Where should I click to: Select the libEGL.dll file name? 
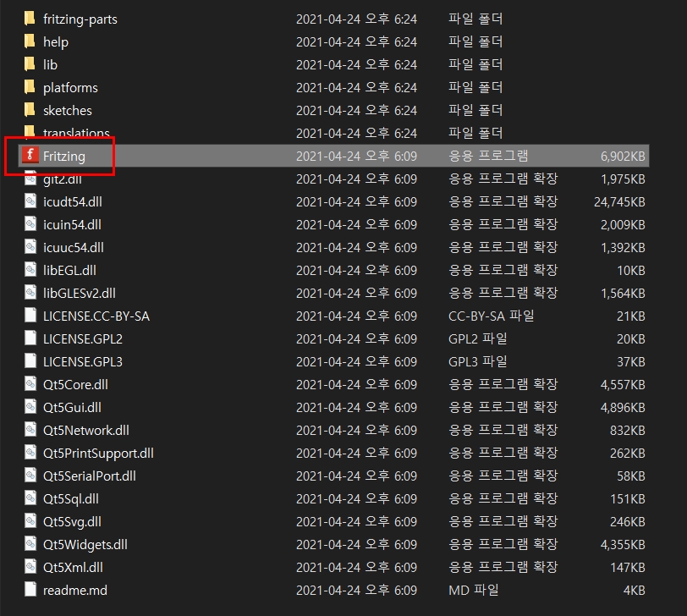(x=69, y=270)
